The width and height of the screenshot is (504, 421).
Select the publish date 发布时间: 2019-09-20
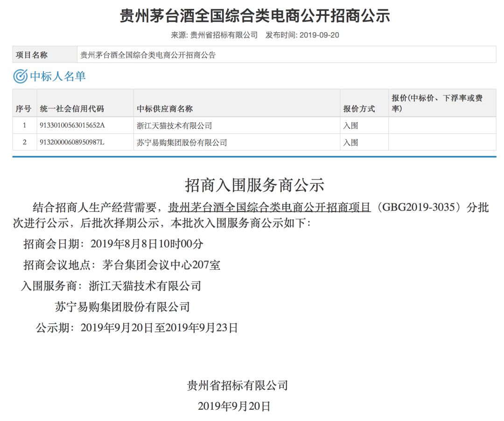pos(302,35)
